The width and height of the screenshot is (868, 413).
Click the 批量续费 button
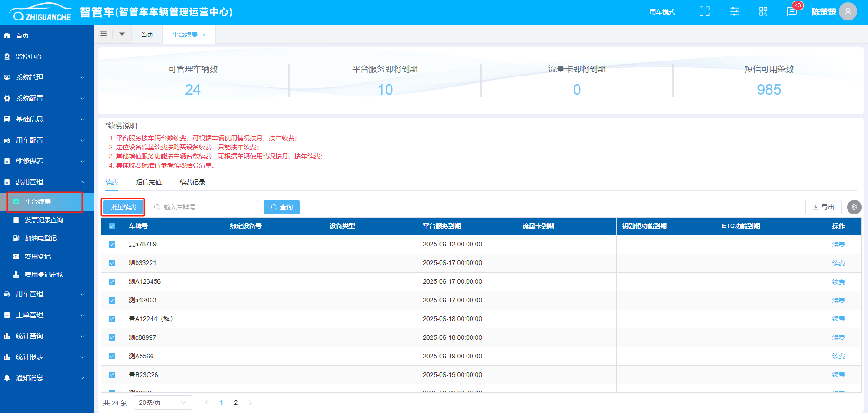click(123, 207)
